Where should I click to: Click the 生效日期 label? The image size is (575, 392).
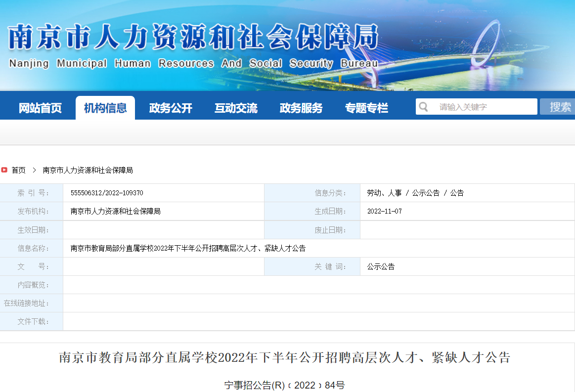coord(33,230)
